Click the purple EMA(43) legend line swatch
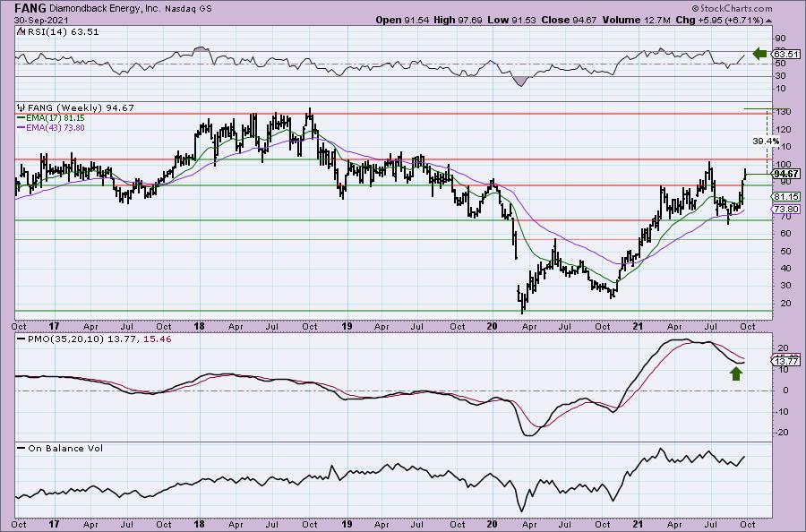 [21, 127]
